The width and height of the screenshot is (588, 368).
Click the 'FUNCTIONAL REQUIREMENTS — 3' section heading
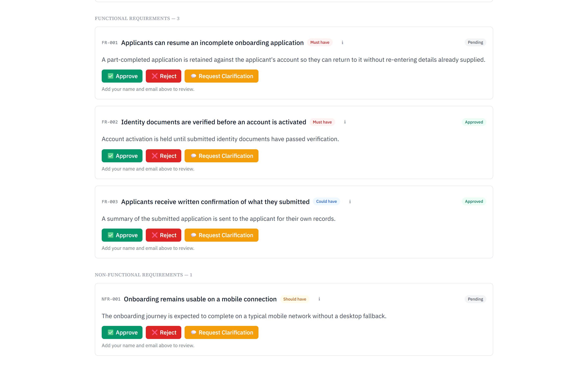click(x=137, y=18)
